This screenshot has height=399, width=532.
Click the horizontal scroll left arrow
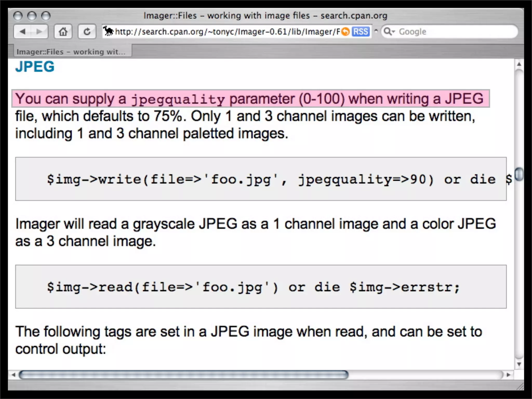[13, 375]
